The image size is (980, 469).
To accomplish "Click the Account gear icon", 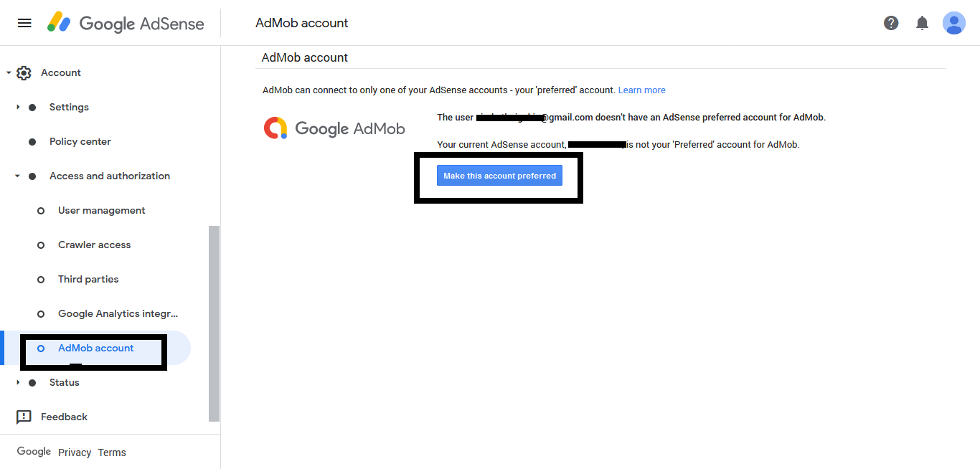I will point(24,73).
